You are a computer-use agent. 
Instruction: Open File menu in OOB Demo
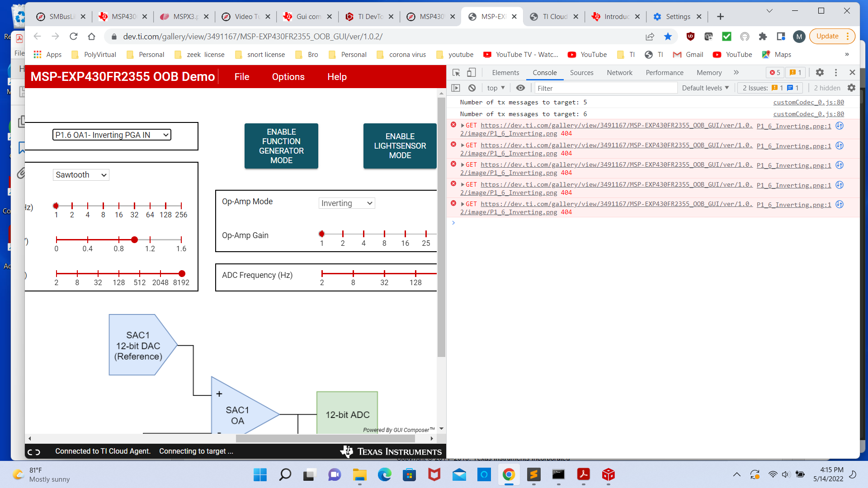tap(242, 77)
